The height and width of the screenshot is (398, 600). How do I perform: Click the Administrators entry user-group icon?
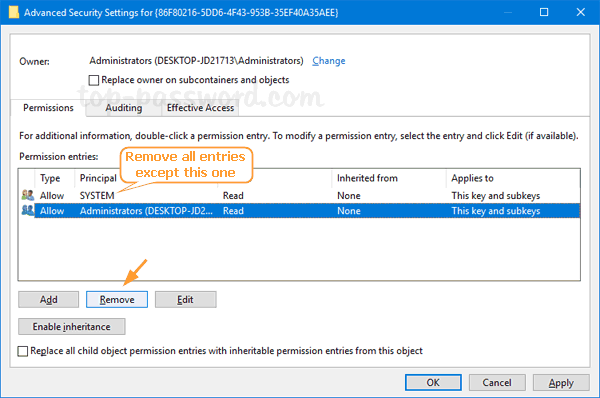pos(28,210)
